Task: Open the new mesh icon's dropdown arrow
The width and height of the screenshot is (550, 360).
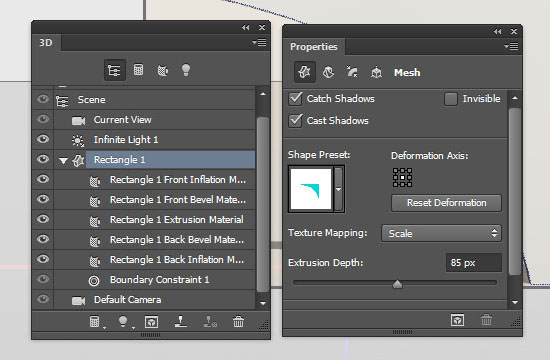Action: pos(104,328)
